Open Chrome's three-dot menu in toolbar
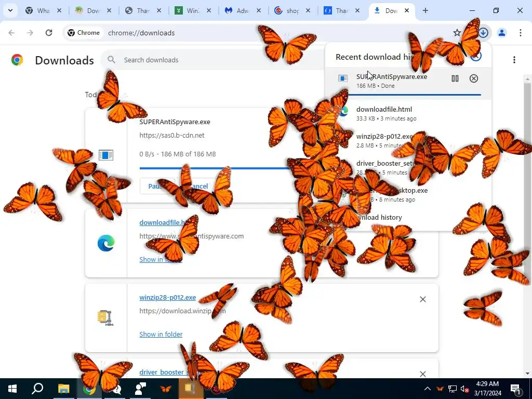This screenshot has width=532, height=399. pos(520,33)
